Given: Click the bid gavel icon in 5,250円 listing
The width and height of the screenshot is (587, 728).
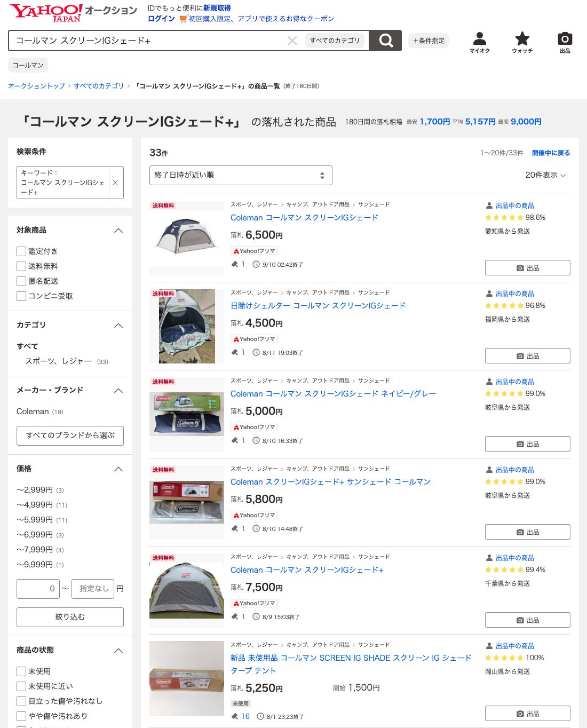Looking at the screenshot, I should point(235,716).
